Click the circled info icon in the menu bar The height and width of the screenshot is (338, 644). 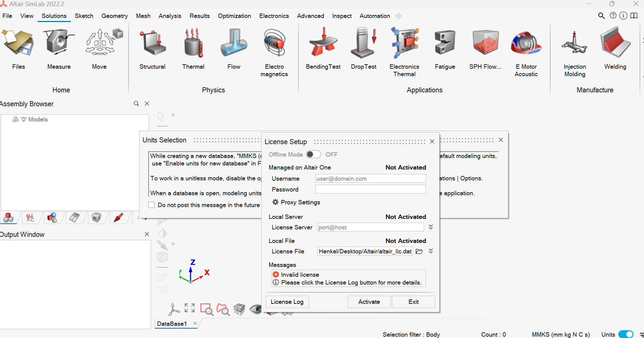click(x=623, y=16)
